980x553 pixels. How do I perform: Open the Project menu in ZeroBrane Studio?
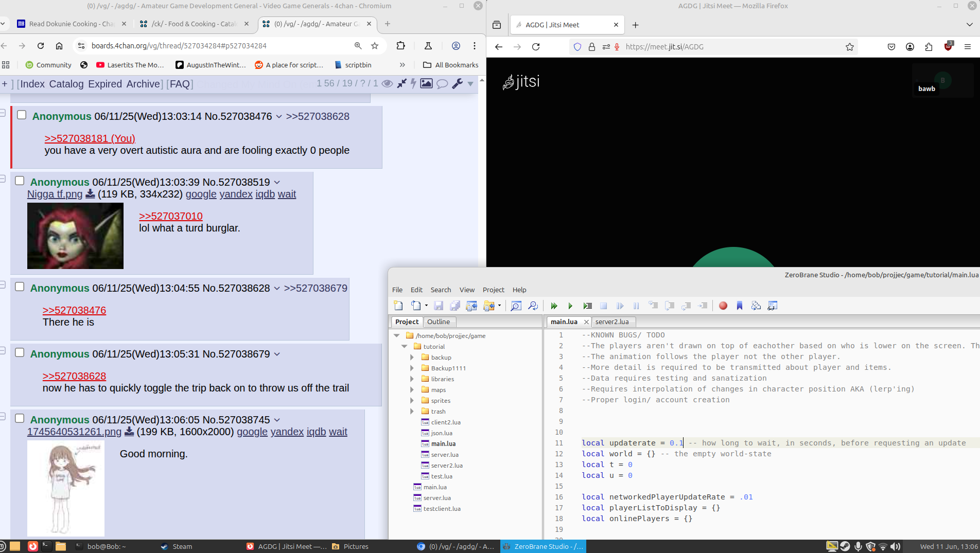point(493,290)
